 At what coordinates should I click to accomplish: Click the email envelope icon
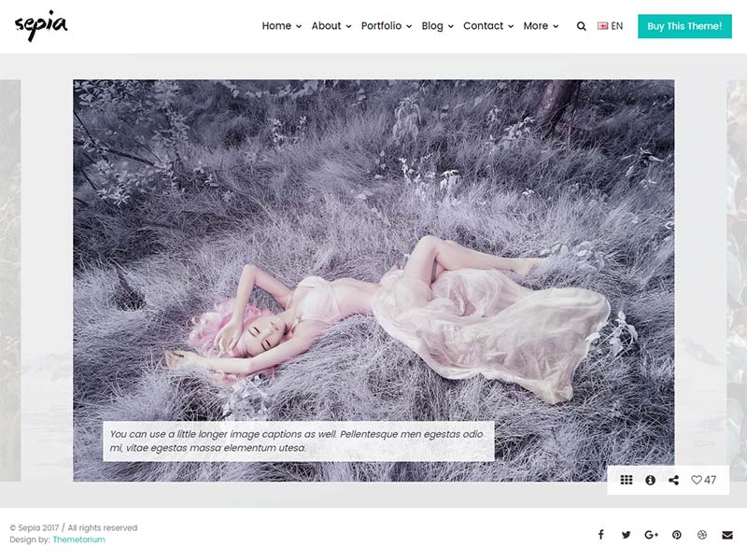point(727,535)
